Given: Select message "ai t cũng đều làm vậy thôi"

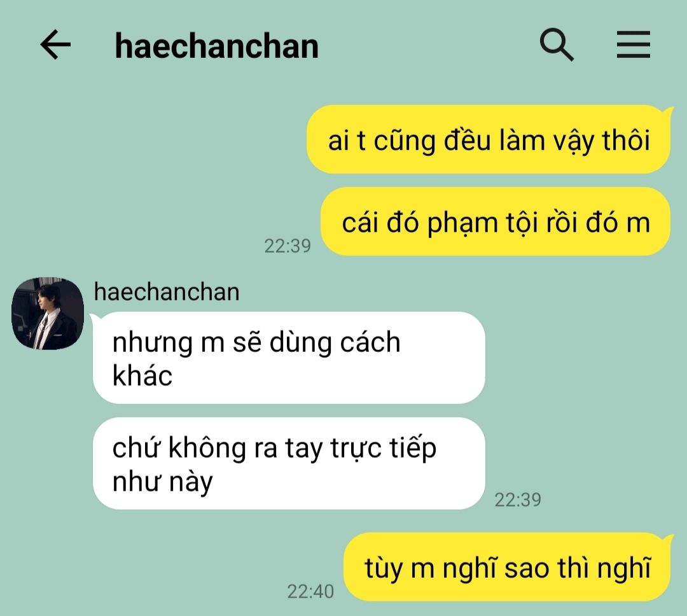Looking at the screenshot, I should point(489,139).
